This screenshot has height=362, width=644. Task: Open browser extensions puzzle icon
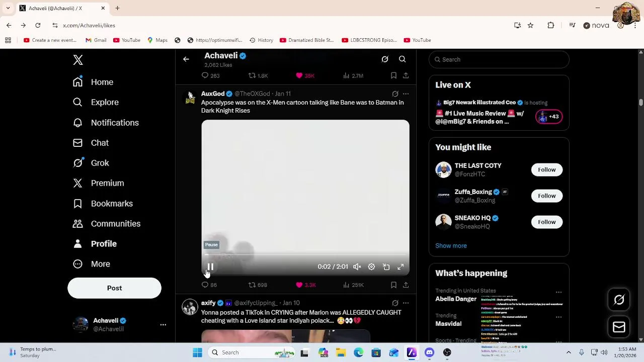click(551, 25)
